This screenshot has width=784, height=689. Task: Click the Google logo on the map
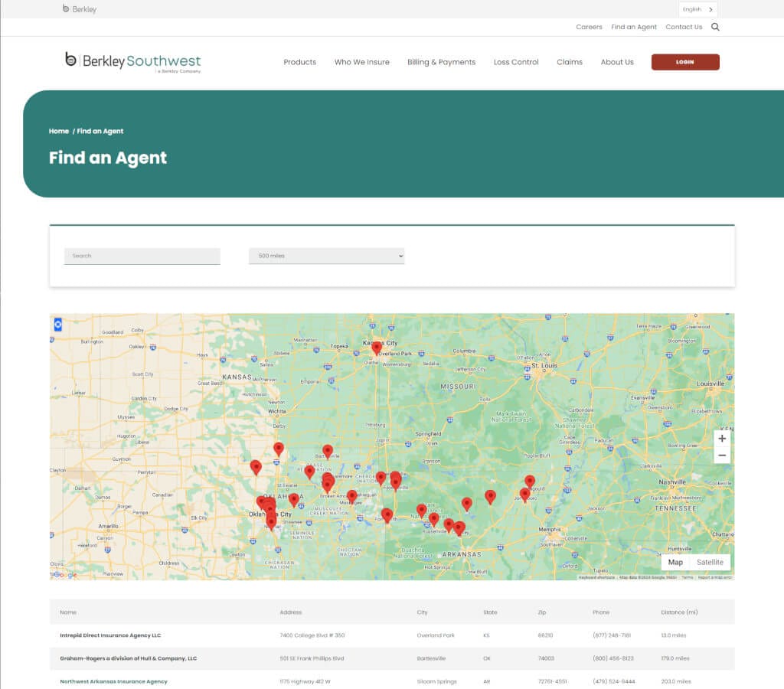[65, 575]
